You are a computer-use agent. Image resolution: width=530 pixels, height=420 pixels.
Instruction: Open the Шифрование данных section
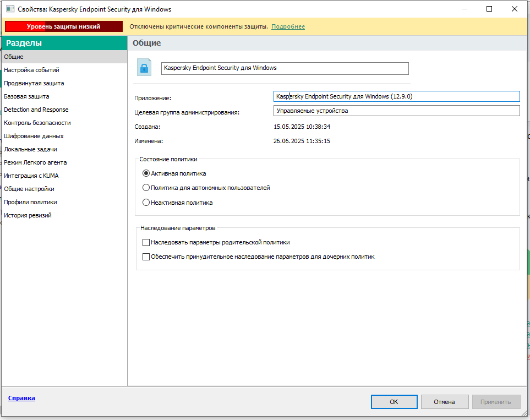34,136
